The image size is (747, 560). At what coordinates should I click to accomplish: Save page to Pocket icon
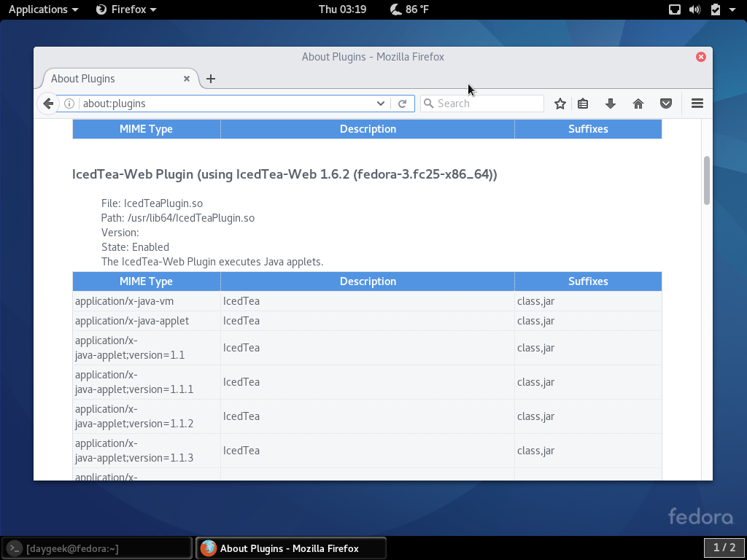point(666,104)
